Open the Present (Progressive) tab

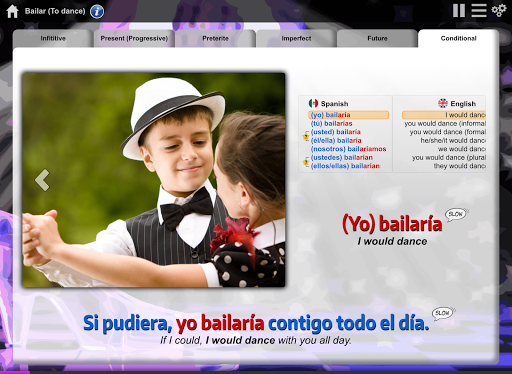click(x=134, y=38)
